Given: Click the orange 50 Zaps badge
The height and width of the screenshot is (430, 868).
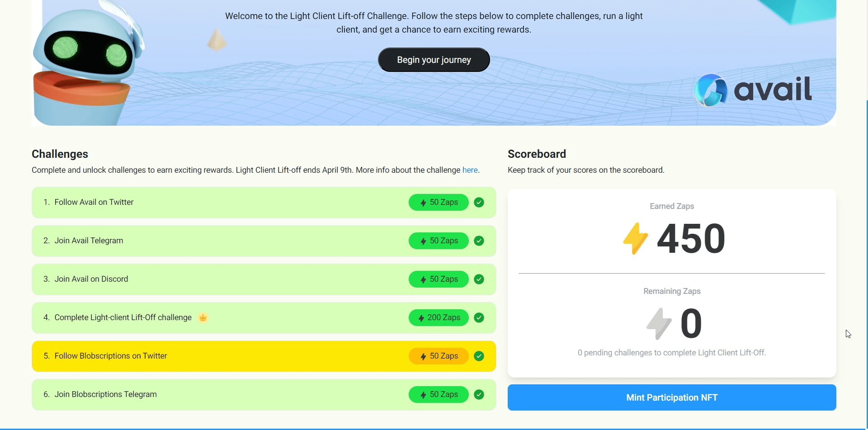Looking at the screenshot, I should (x=439, y=356).
